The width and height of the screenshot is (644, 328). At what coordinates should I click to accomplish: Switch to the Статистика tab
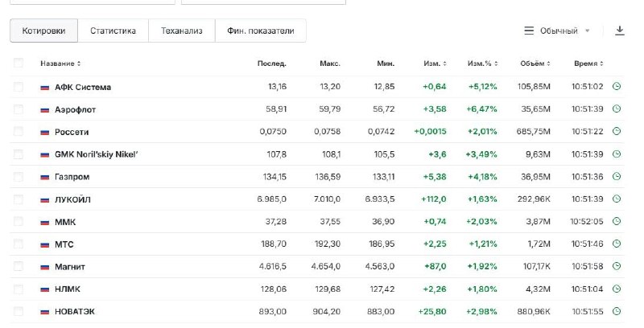(x=113, y=31)
